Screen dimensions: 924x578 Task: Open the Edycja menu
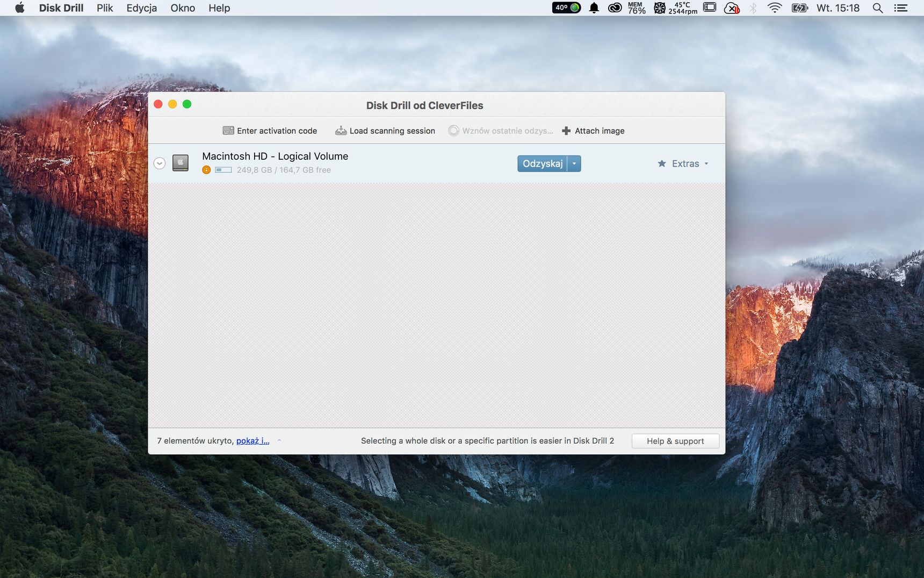(x=142, y=8)
